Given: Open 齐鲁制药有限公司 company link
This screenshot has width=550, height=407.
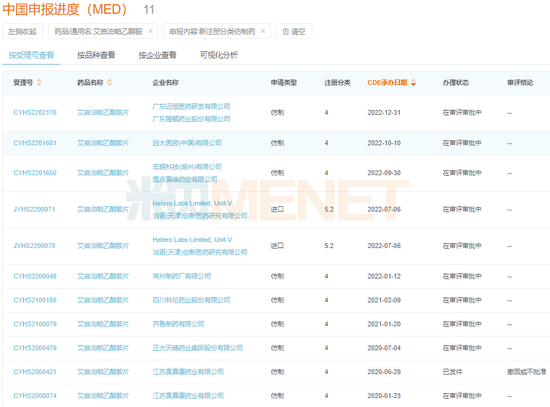Looking at the screenshot, I should click(178, 324).
